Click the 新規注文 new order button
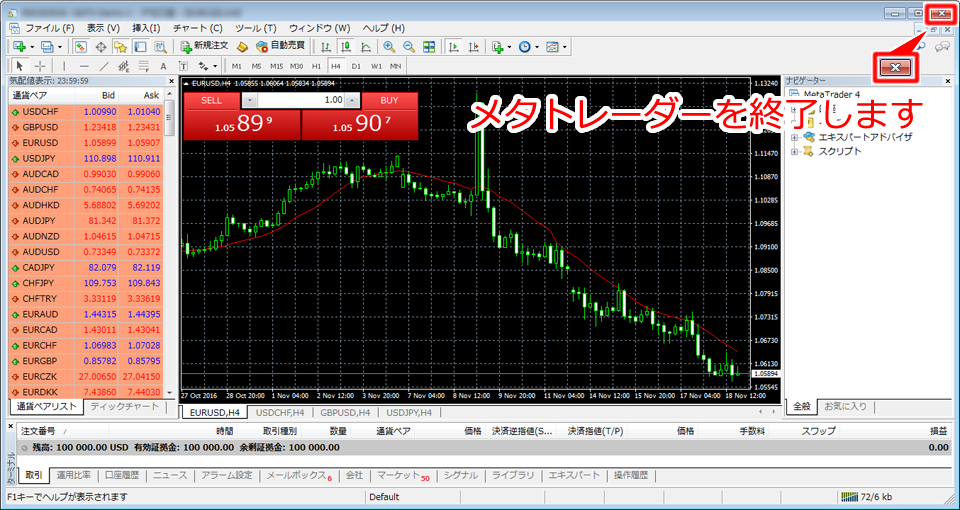 [204, 47]
